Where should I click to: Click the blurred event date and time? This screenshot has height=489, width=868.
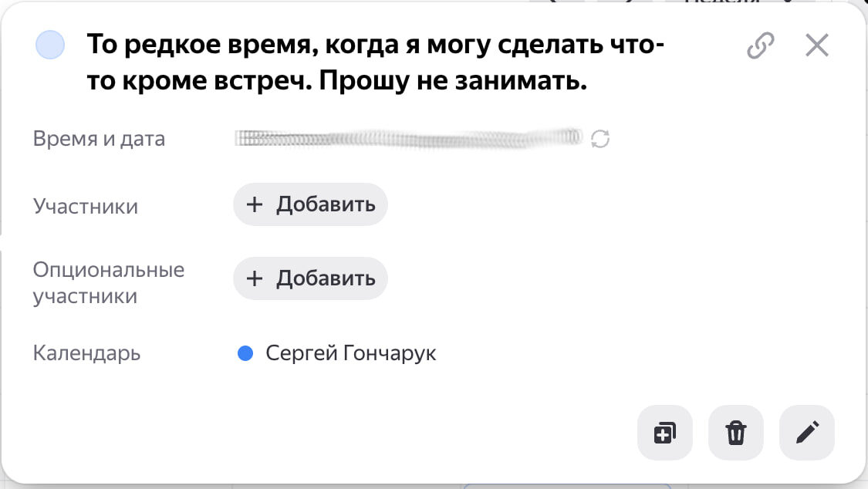(408, 138)
